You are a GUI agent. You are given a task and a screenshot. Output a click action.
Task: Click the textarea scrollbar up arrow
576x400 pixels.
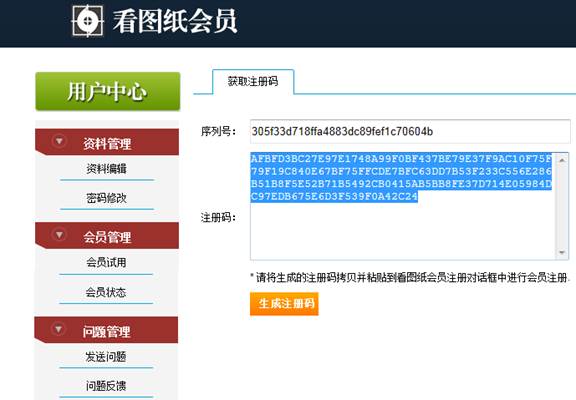(x=562, y=160)
